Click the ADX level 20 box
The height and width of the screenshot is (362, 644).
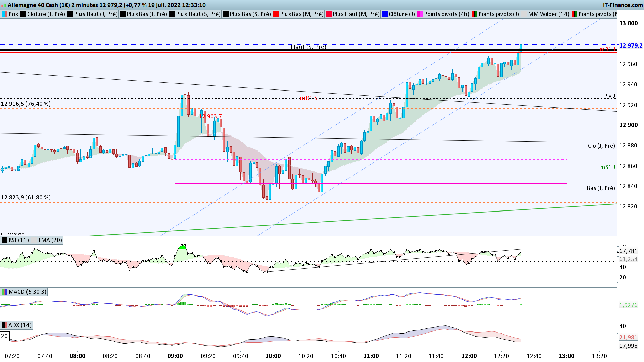coord(5,336)
